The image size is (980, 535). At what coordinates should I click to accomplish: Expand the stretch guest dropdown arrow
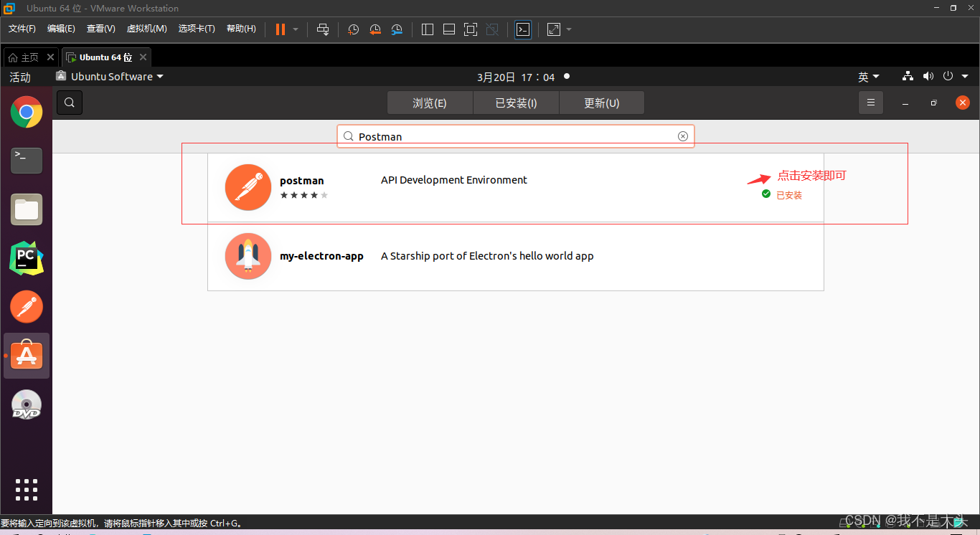[x=569, y=29]
